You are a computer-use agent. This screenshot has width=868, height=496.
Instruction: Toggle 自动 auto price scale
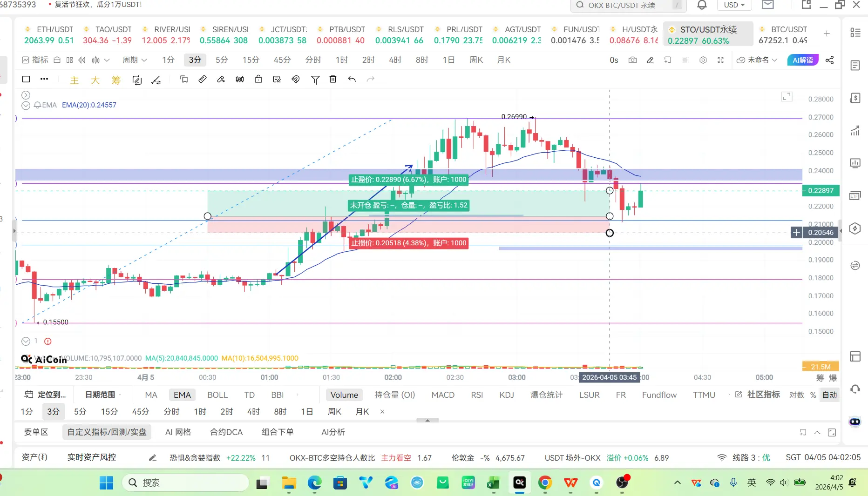pyautogui.click(x=829, y=395)
